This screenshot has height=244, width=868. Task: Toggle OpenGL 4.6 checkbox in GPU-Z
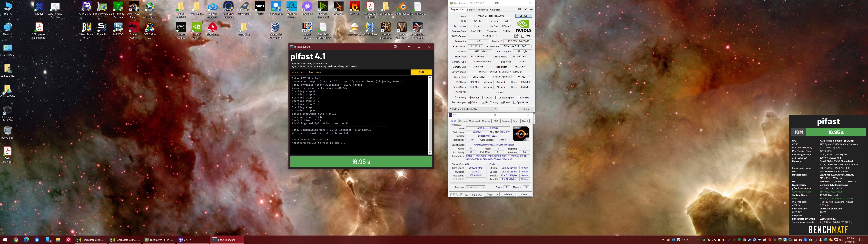(x=515, y=103)
